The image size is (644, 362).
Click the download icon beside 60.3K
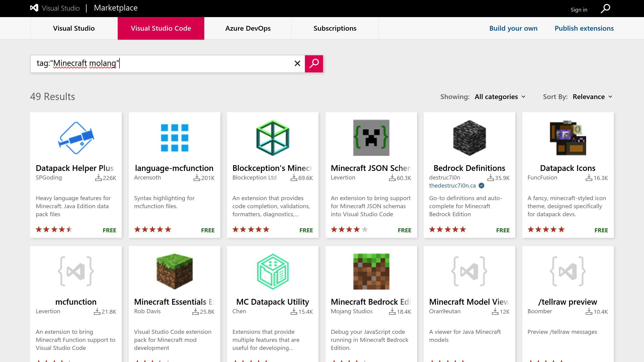click(x=392, y=178)
